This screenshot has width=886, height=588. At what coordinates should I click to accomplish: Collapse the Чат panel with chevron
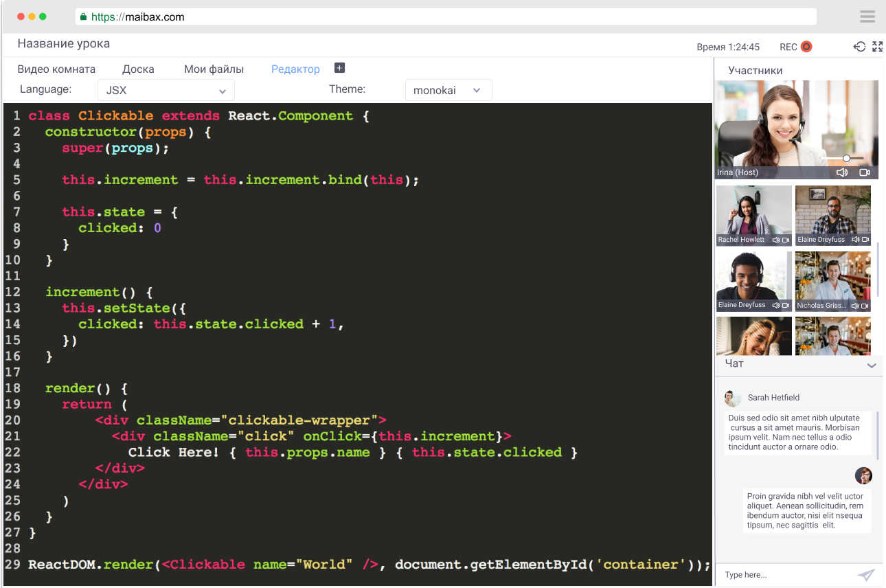(872, 365)
